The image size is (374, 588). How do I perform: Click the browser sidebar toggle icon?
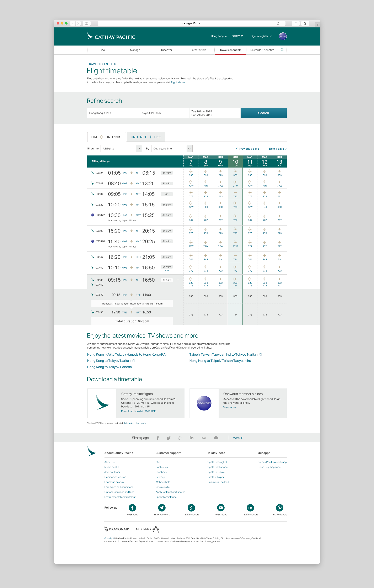click(87, 23)
